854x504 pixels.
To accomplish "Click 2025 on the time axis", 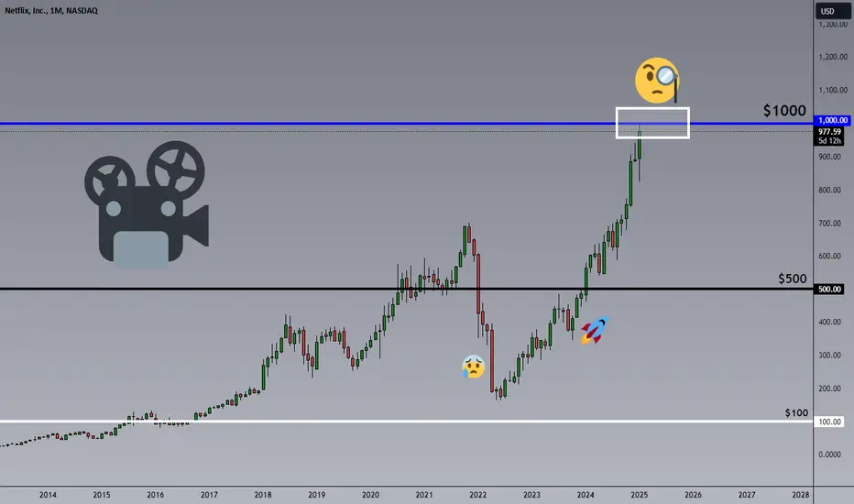I will [x=639, y=495].
